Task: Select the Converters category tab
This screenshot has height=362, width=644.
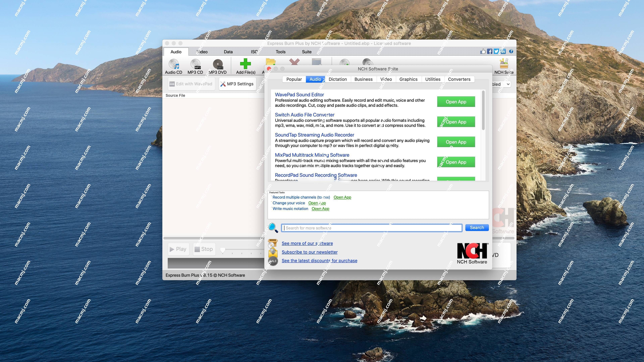Action: [x=459, y=79]
